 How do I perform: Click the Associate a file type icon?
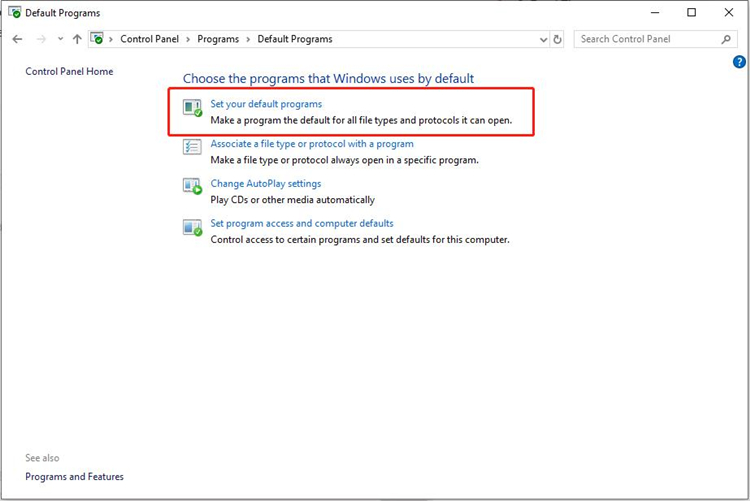[x=192, y=148]
